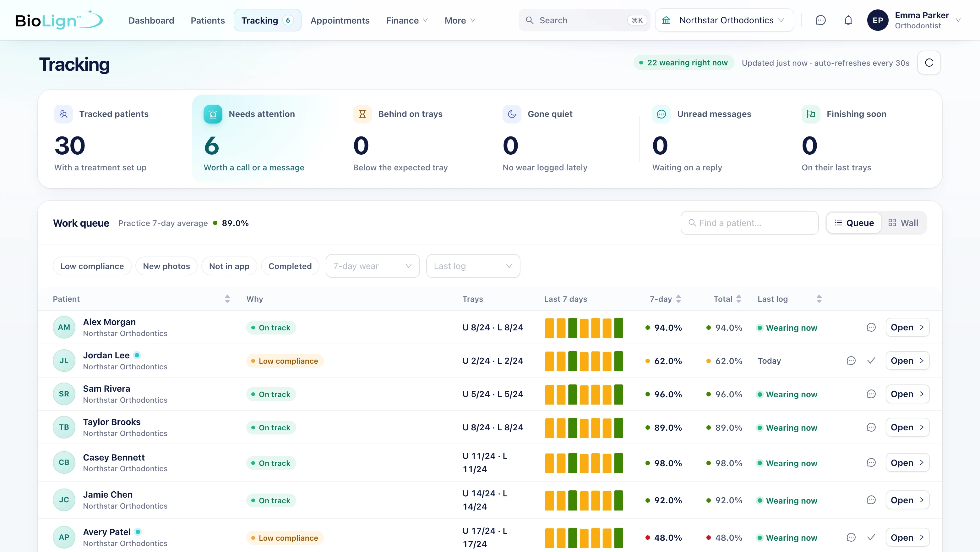Go to the Appointments tab
980x552 pixels.
click(340, 20)
